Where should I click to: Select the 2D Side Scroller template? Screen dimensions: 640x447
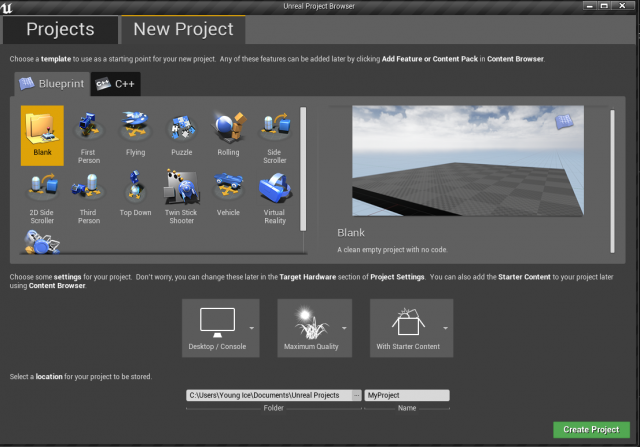(41, 191)
